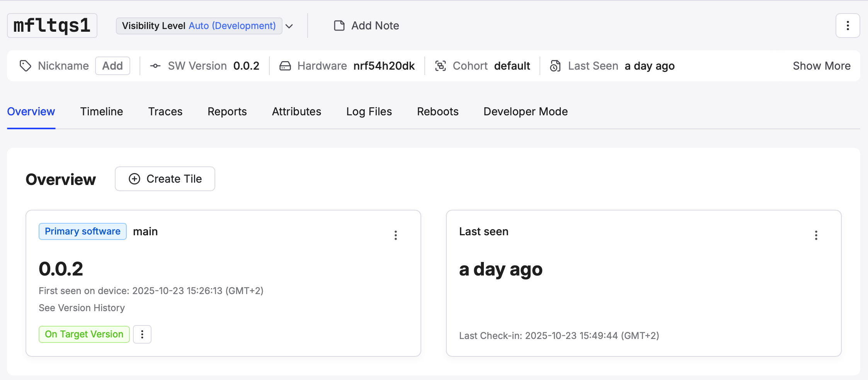Go to the Developer Mode tab
This screenshot has height=380, width=868.
click(x=526, y=111)
